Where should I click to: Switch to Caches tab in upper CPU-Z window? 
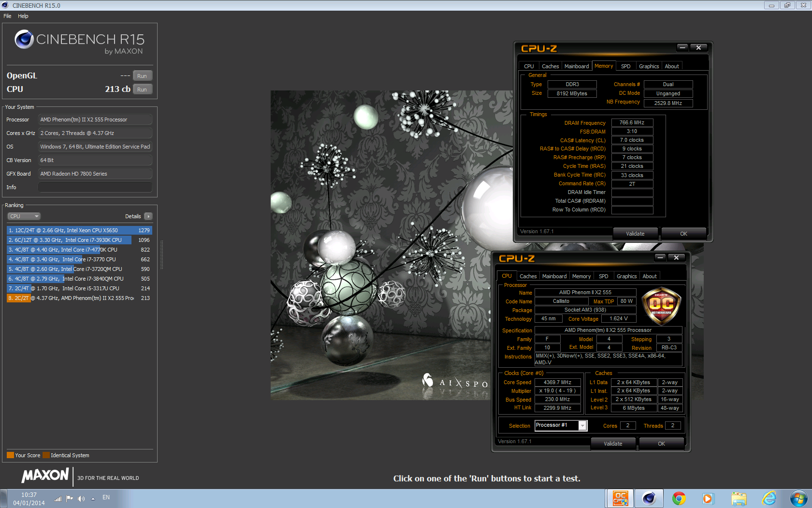[x=550, y=66]
